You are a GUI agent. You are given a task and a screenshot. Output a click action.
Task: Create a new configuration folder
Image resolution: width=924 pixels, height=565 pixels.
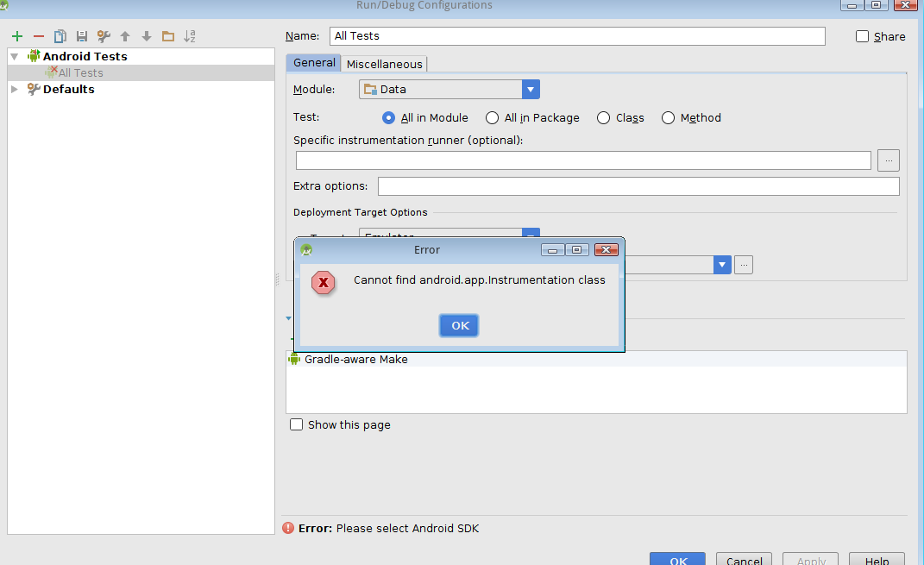coord(168,36)
